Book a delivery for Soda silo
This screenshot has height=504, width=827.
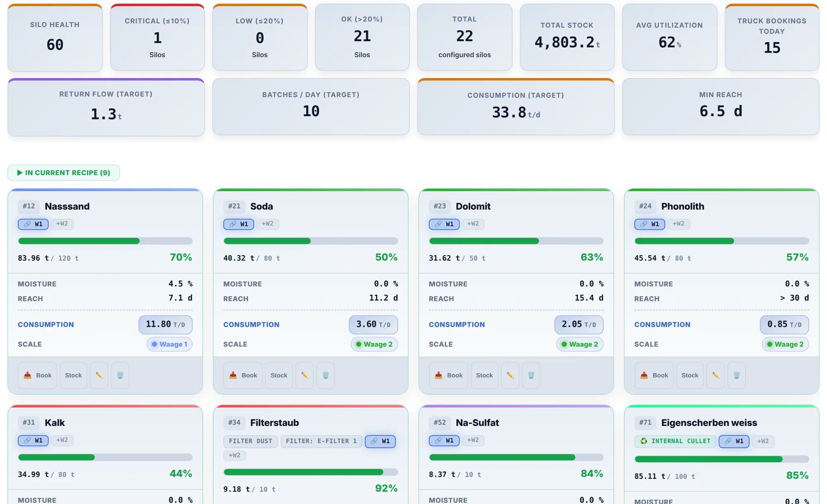(x=243, y=375)
